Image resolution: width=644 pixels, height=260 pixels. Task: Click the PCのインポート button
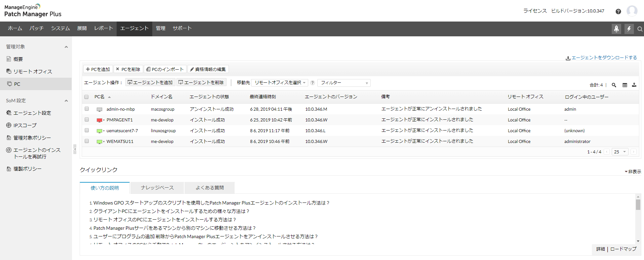point(165,69)
